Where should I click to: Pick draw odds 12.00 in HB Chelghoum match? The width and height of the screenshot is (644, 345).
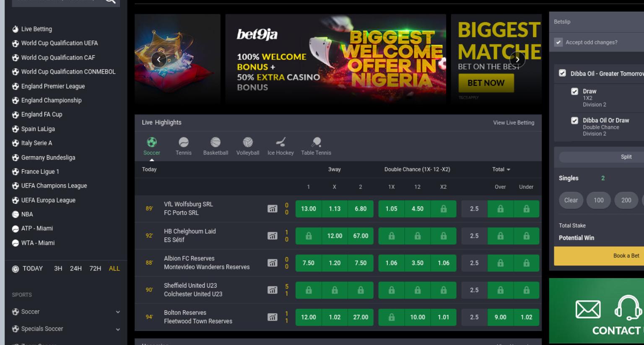coord(335,236)
